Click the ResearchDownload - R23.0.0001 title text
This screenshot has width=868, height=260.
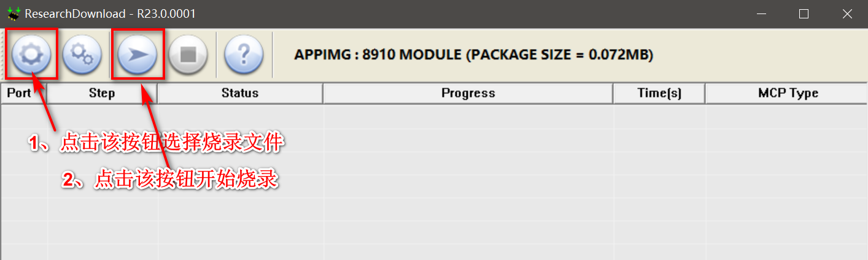(110, 13)
